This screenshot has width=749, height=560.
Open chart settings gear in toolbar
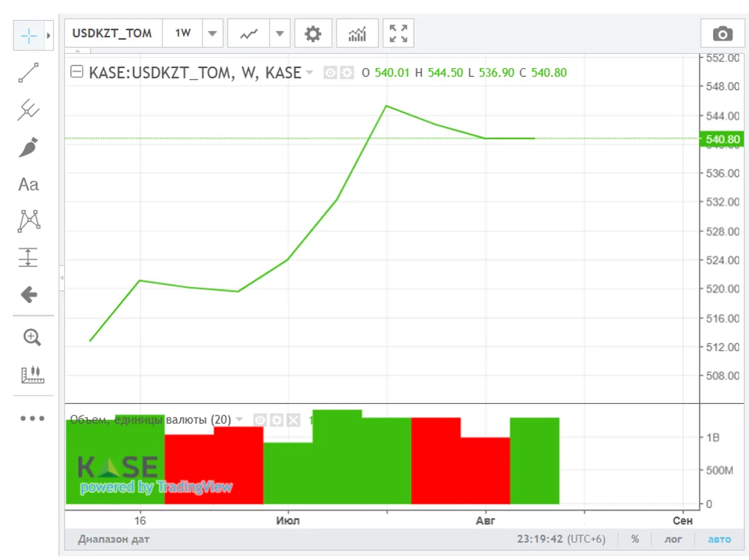pos(313,33)
